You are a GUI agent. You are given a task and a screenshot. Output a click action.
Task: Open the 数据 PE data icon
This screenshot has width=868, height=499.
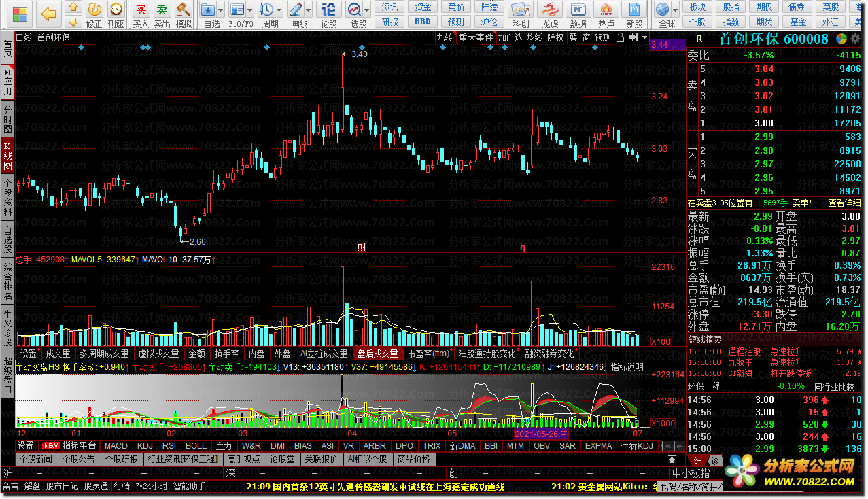pos(578,10)
